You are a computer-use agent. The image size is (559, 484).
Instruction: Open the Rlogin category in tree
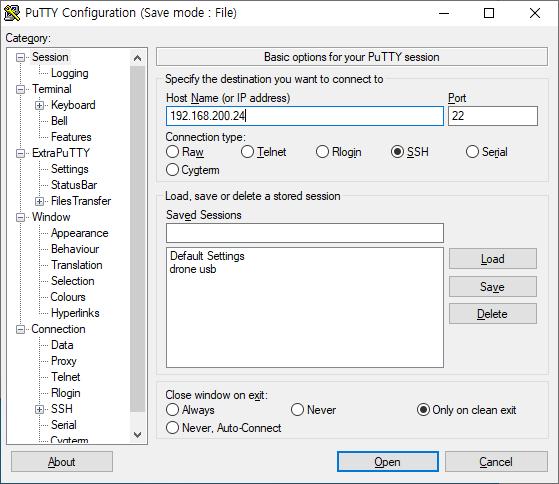click(x=66, y=393)
